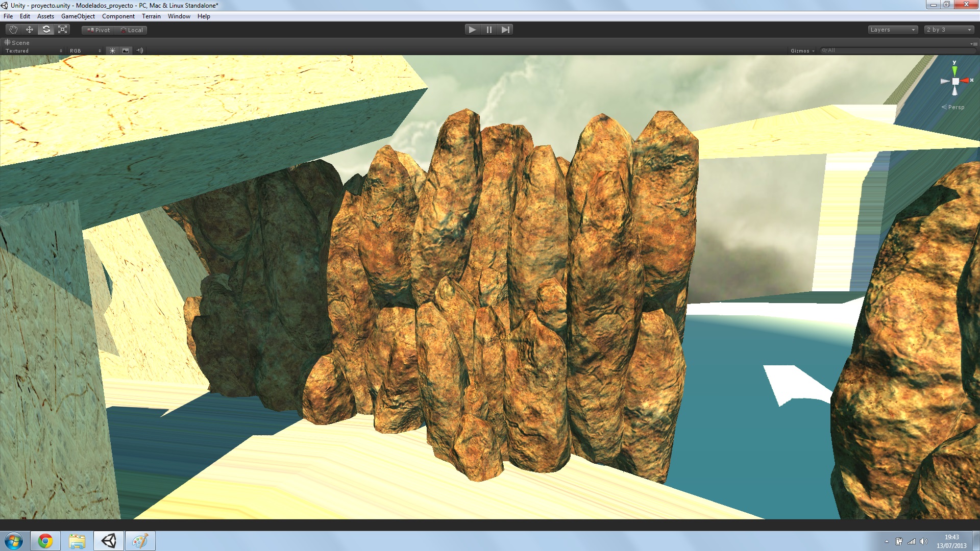Expand the Layers dropdown
Image resolution: width=980 pixels, height=551 pixels.
point(893,30)
